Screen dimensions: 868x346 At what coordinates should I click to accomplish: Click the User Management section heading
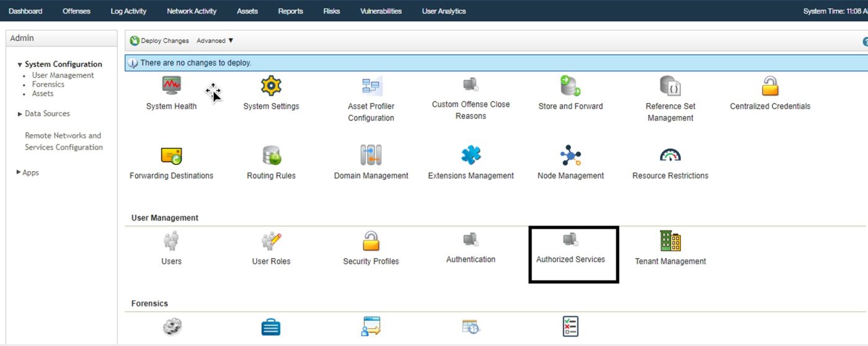coord(165,218)
